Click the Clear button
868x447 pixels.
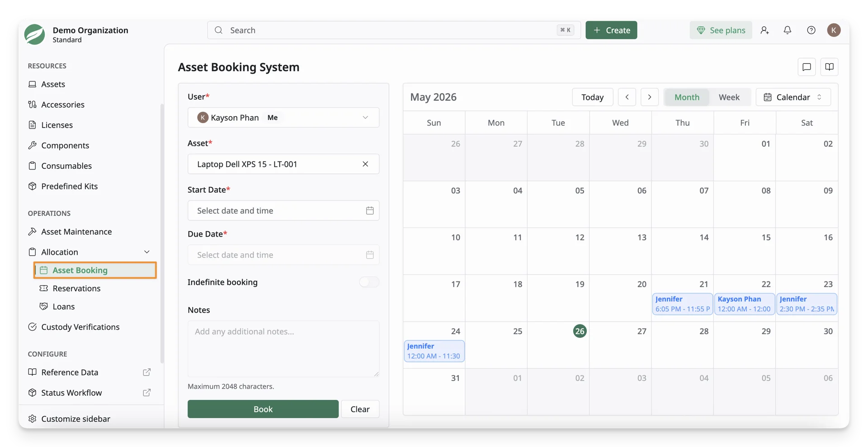360,409
